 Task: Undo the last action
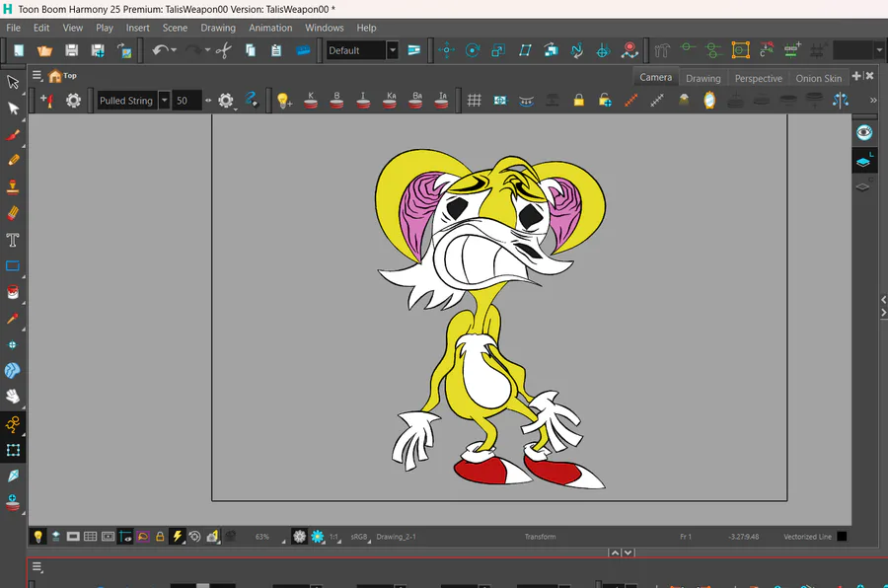point(160,50)
